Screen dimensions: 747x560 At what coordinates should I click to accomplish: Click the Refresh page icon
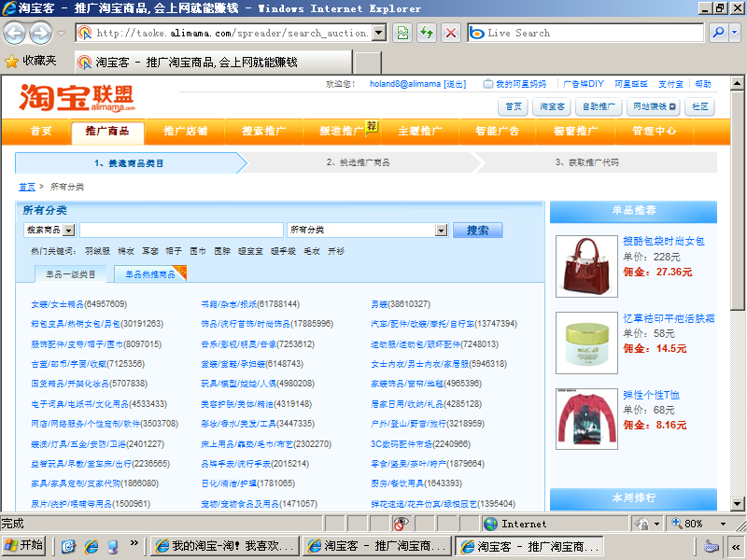(x=427, y=33)
